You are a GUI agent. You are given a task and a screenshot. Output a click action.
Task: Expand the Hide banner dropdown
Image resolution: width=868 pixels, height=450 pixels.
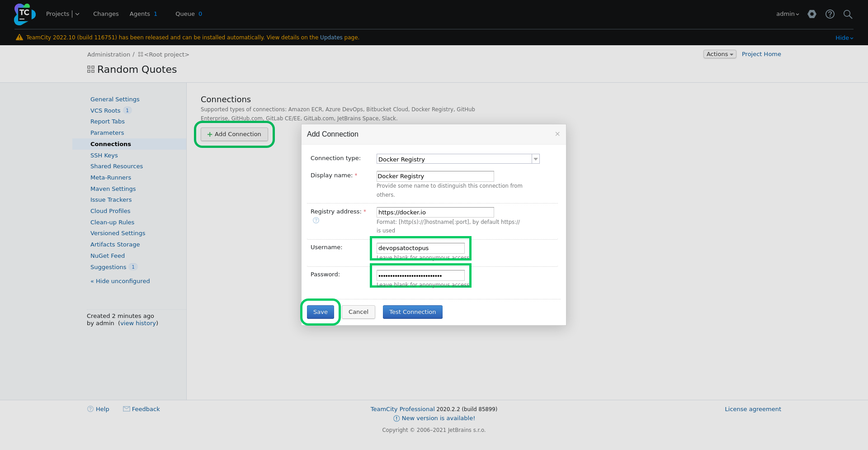(x=844, y=38)
